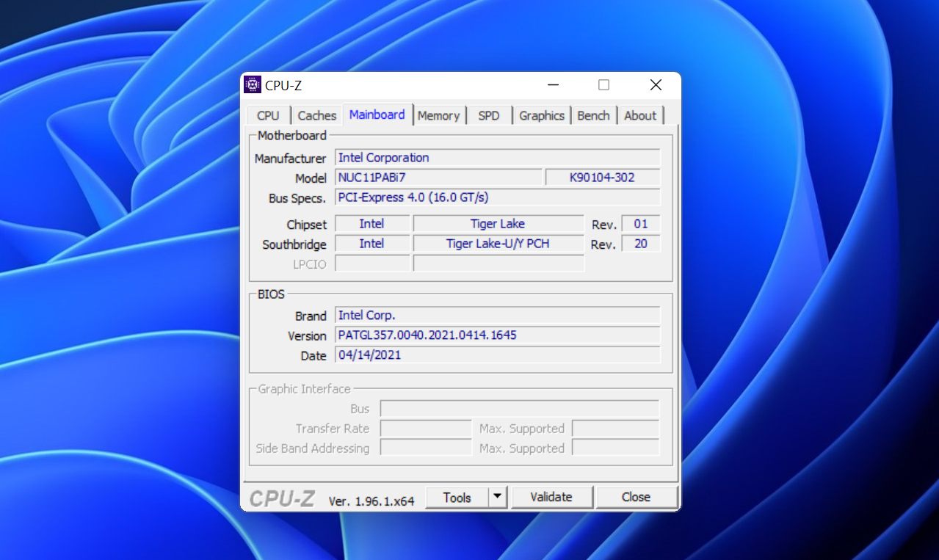Click the Southbridge label
939x560 pixels.
(x=294, y=244)
